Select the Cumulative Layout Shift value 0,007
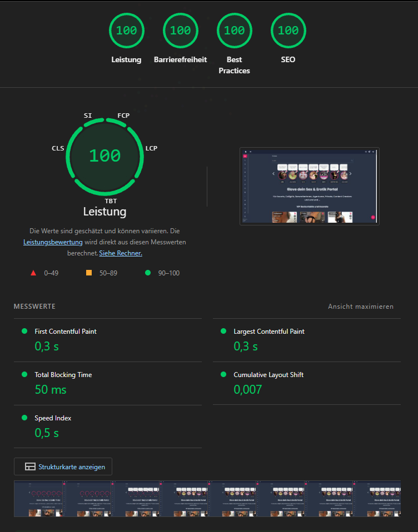The image size is (418, 532). (x=247, y=390)
